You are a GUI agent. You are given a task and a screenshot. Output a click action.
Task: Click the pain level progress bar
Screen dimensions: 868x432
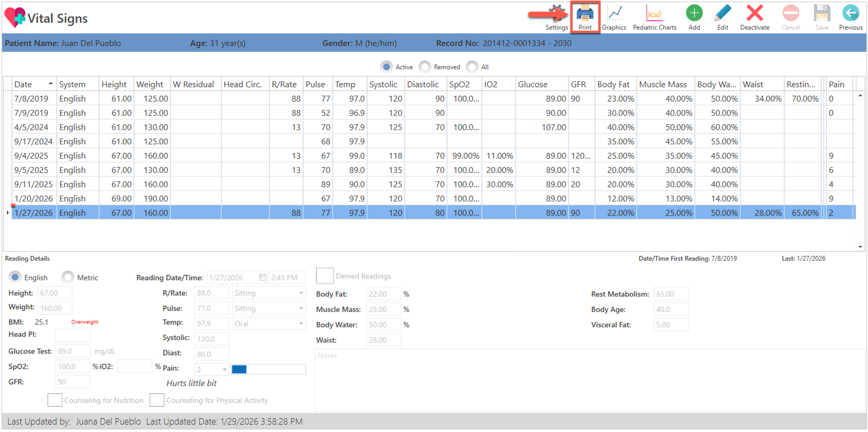click(268, 369)
